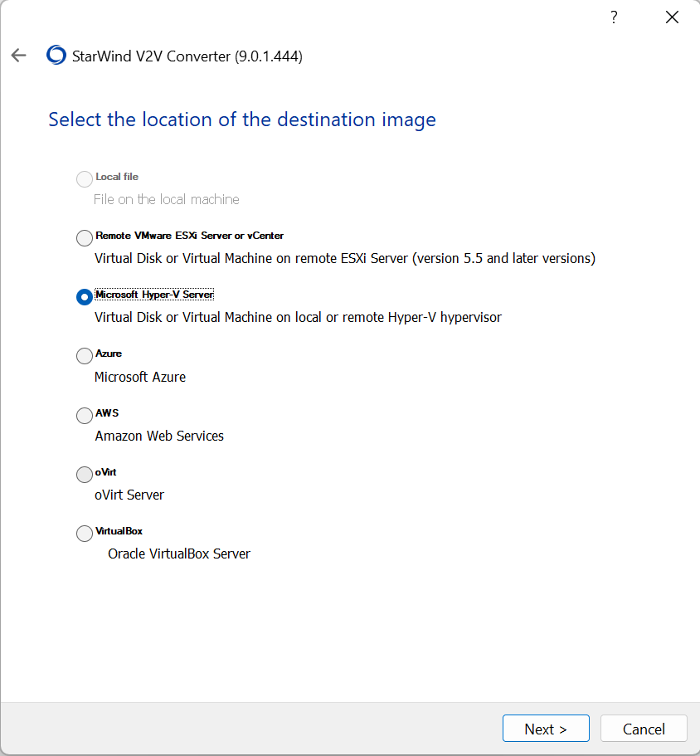Click the Hyper-V hypervisor description text

click(298, 317)
